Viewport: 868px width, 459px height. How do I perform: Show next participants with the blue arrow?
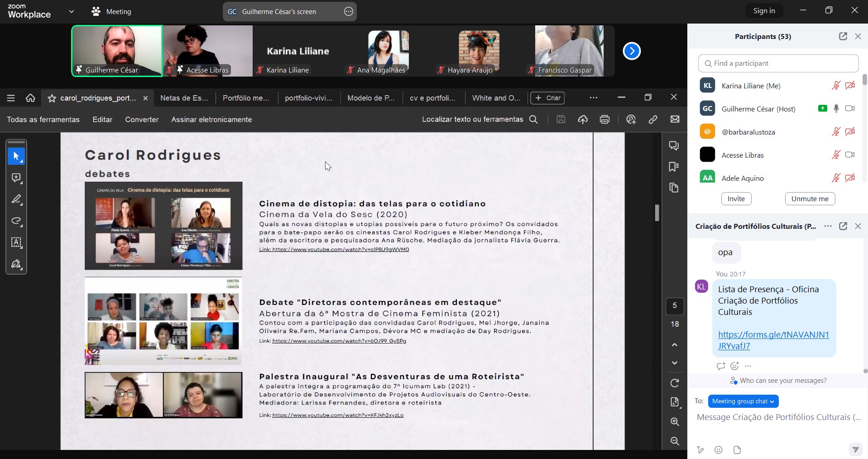[632, 51]
